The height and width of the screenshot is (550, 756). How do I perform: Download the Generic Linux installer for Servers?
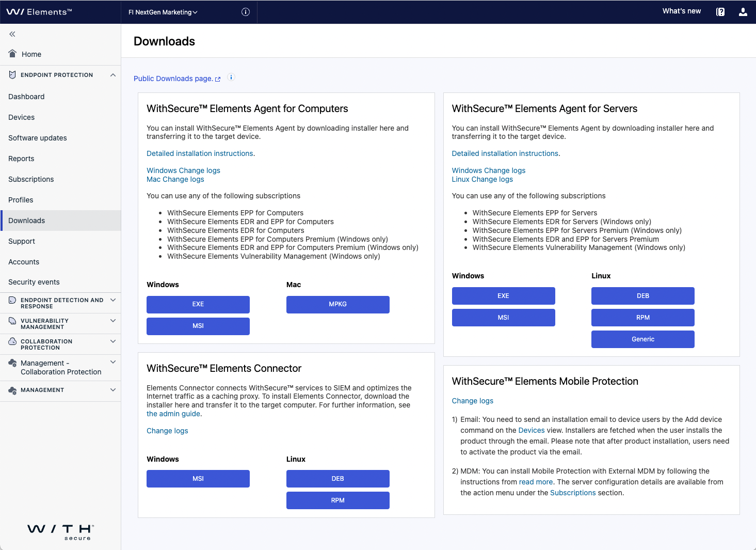(x=642, y=339)
